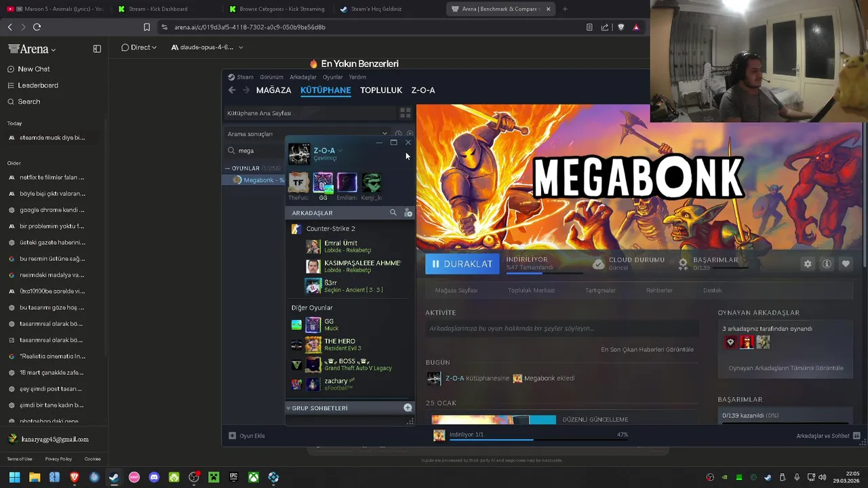Open the Tartışmalar tab
868x488 pixels.
[600, 290]
